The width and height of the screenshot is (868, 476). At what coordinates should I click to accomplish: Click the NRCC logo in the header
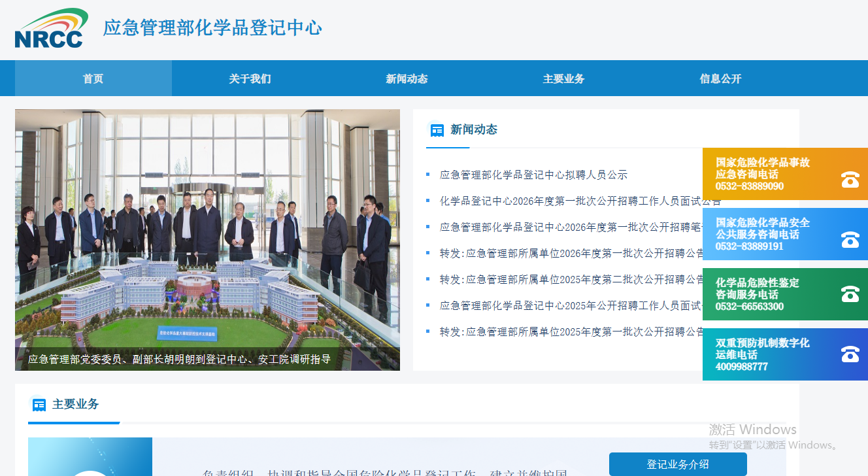52,28
